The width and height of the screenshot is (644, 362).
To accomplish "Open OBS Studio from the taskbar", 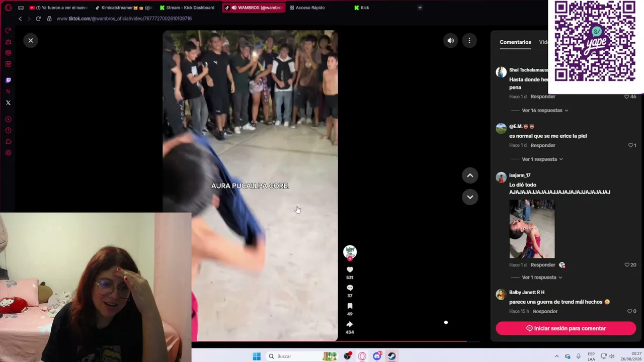I will pos(348,356).
